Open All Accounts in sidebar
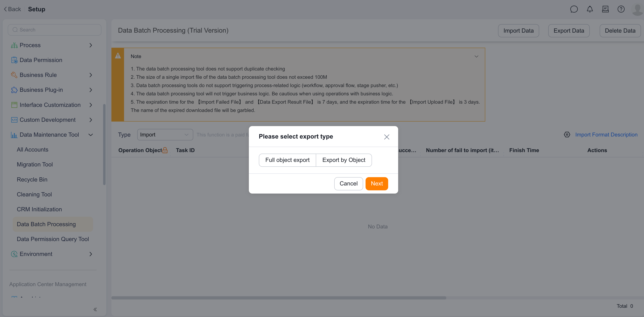Screen dimensions: 644x317 32,149
